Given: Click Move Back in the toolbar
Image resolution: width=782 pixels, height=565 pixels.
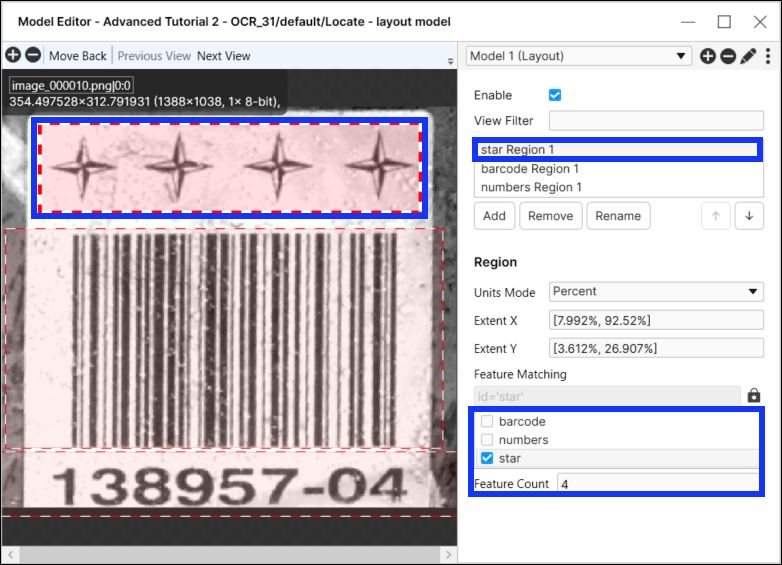Looking at the screenshot, I should 78,56.
